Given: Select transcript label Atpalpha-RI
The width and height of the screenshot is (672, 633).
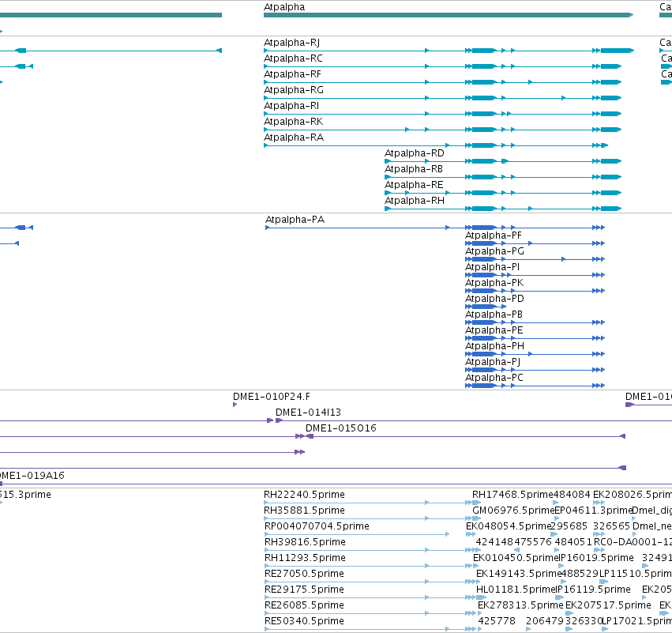Looking at the screenshot, I should 291,106.
